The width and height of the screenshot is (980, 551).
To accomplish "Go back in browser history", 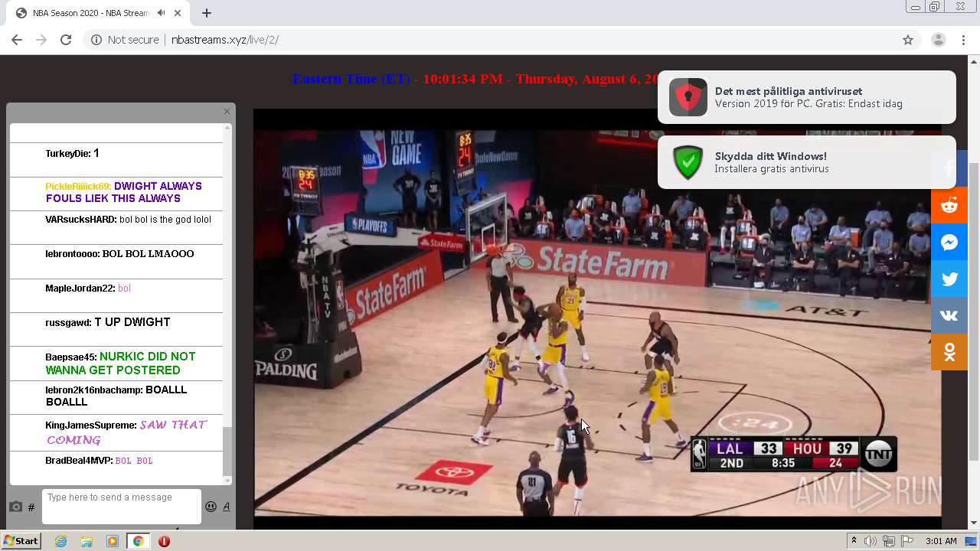I will (x=17, y=40).
